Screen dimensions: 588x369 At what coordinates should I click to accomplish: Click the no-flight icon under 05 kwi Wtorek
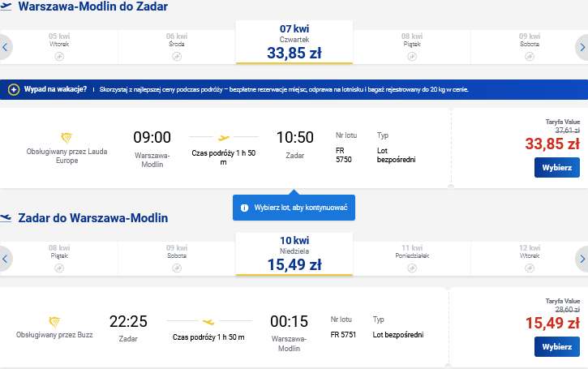click(x=59, y=57)
